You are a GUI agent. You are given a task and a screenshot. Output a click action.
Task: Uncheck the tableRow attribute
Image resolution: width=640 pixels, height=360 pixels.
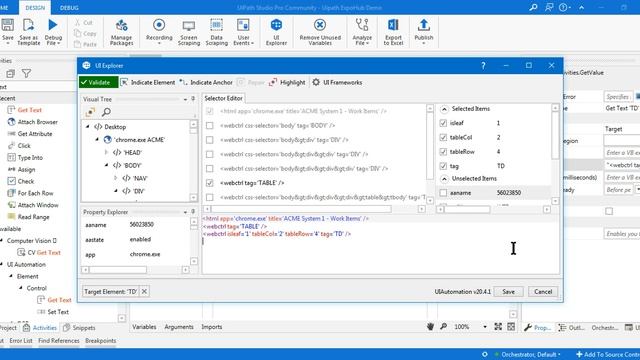click(443, 151)
